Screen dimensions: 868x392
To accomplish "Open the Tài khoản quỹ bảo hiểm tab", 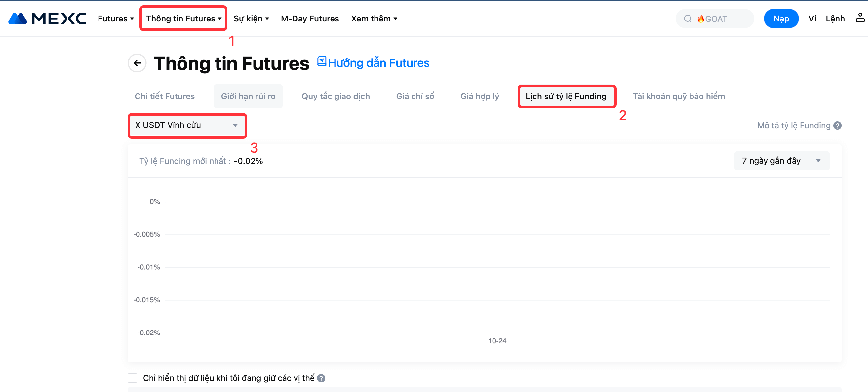I will (x=678, y=97).
